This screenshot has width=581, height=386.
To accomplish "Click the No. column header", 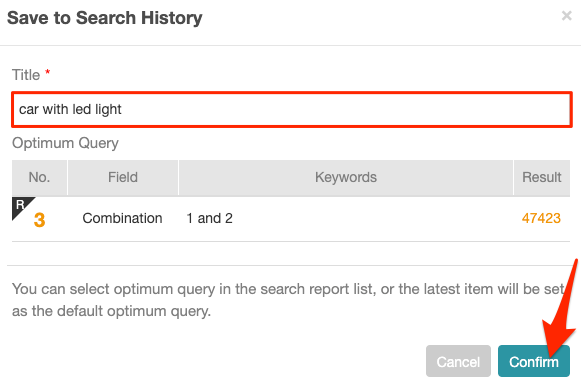I will pyautogui.click(x=39, y=177).
